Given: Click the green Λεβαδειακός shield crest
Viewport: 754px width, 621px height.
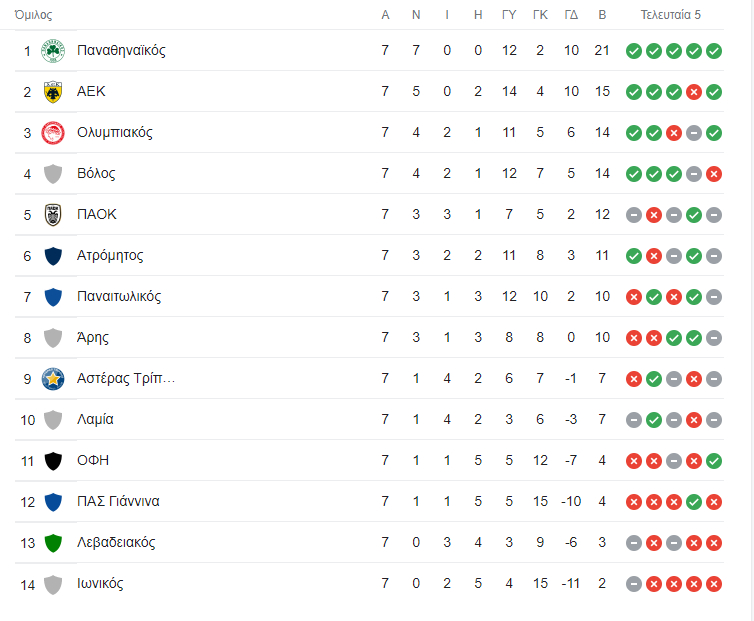Looking at the screenshot, I should click(53, 543).
